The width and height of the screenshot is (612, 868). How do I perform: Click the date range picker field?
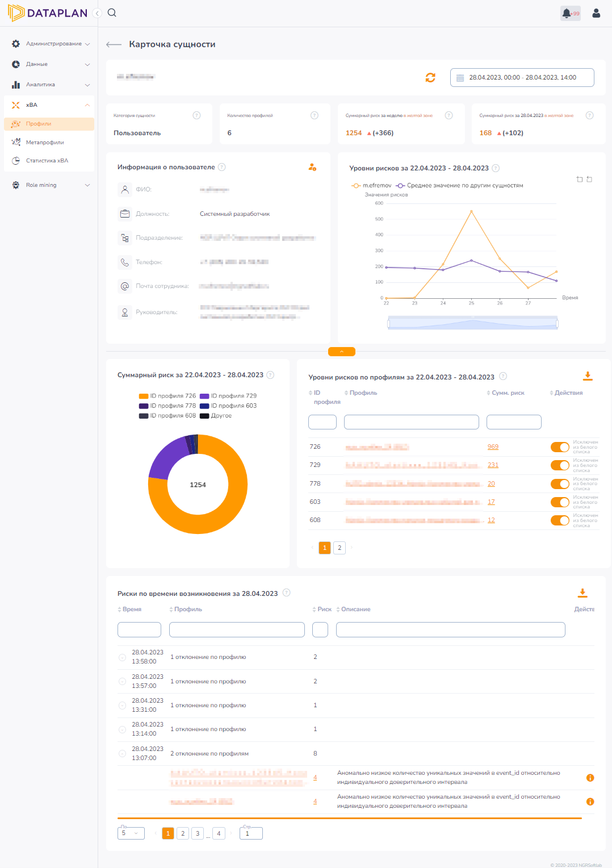pyautogui.click(x=522, y=78)
